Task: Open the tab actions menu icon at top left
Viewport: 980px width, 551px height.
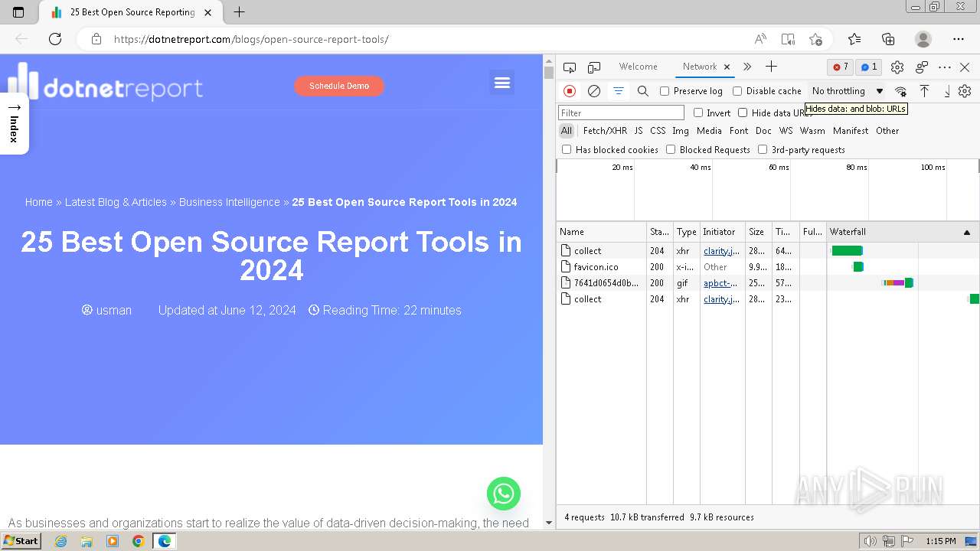Action: pyautogui.click(x=18, y=12)
